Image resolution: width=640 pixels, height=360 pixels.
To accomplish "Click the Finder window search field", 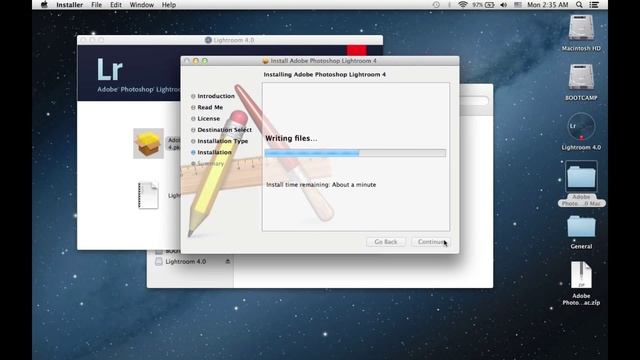I will [x=474, y=100].
